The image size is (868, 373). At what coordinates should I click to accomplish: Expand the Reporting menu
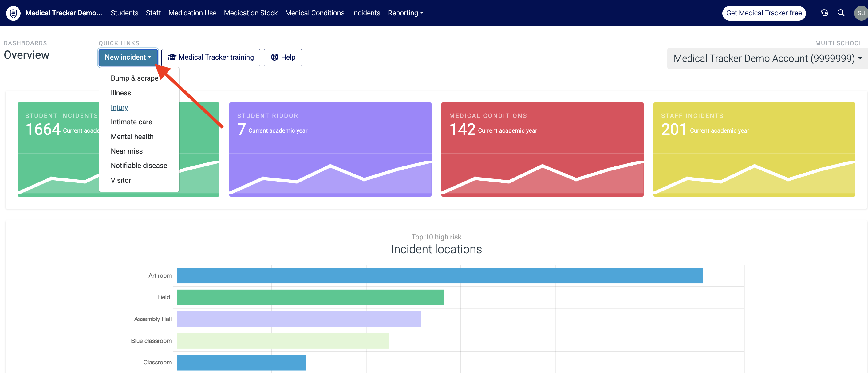(405, 13)
